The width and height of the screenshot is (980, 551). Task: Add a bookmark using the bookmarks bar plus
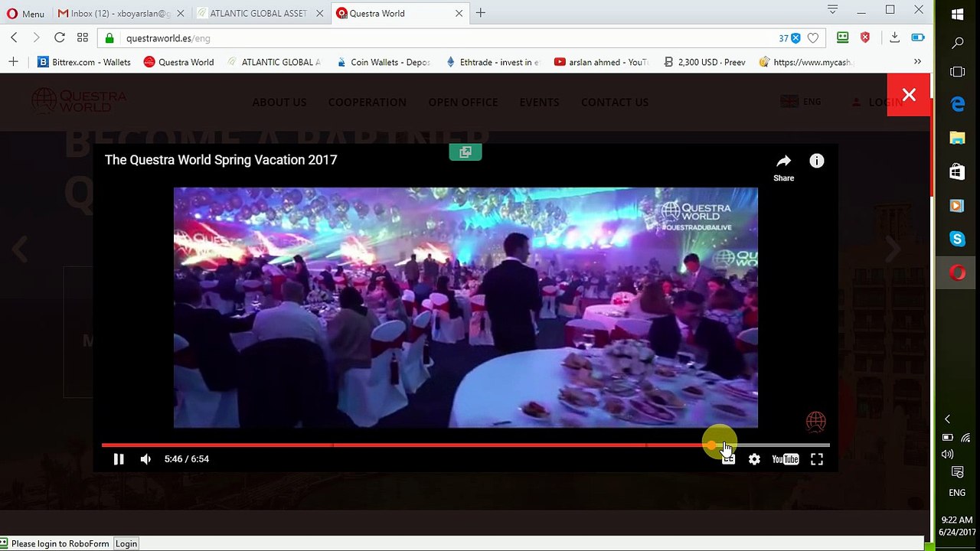tap(13, 62)
